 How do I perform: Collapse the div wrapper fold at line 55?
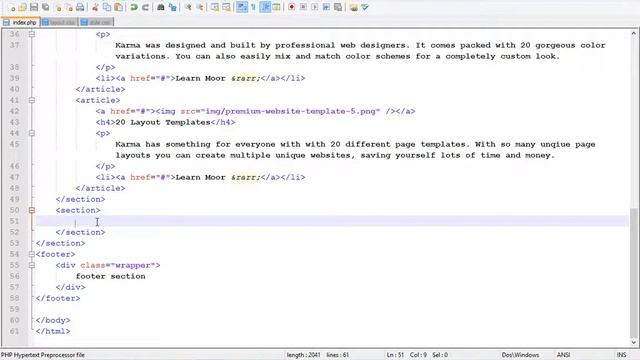click(x=32, y=266)
